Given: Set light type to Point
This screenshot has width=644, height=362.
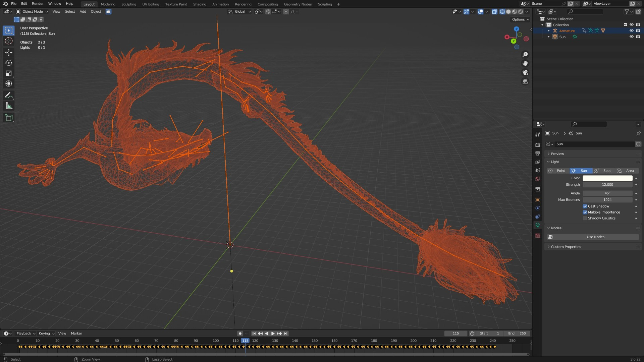Looking at the screenshot, I should [x=558, y=171].
